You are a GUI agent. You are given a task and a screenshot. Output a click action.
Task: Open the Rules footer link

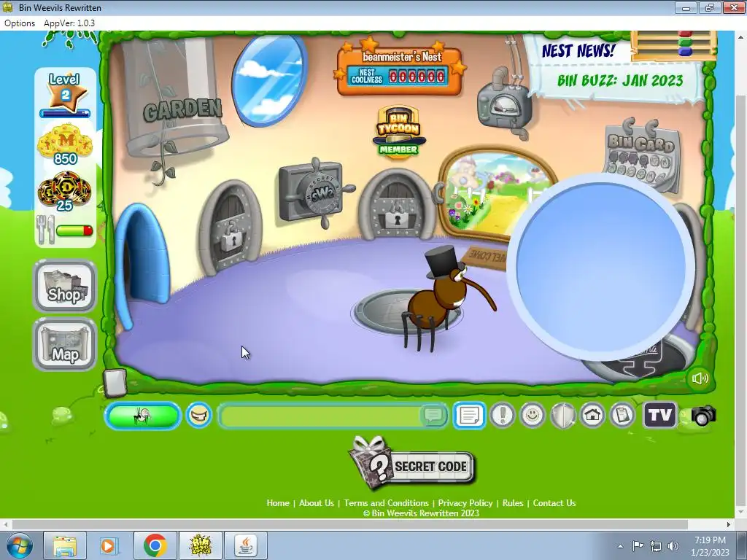513,503
